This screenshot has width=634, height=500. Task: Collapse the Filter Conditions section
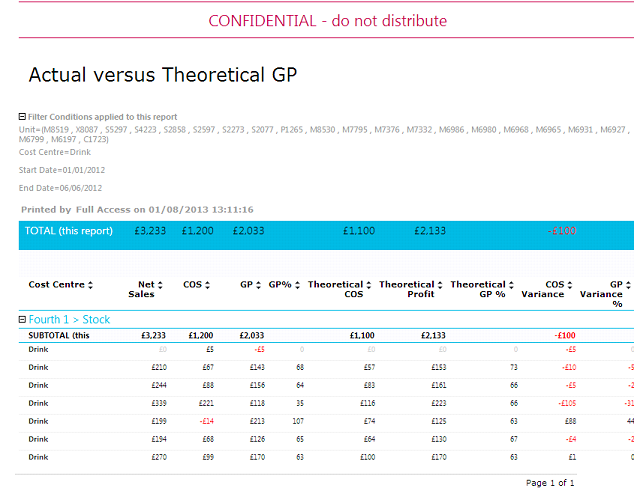23,117
